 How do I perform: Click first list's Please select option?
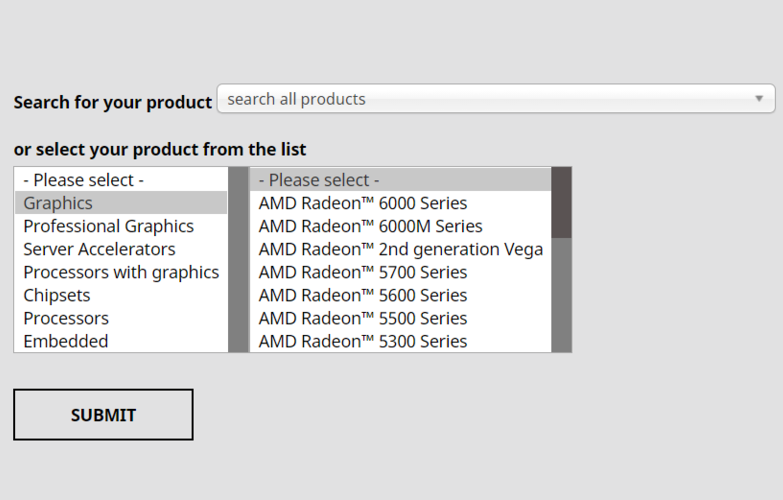point(121,180)
